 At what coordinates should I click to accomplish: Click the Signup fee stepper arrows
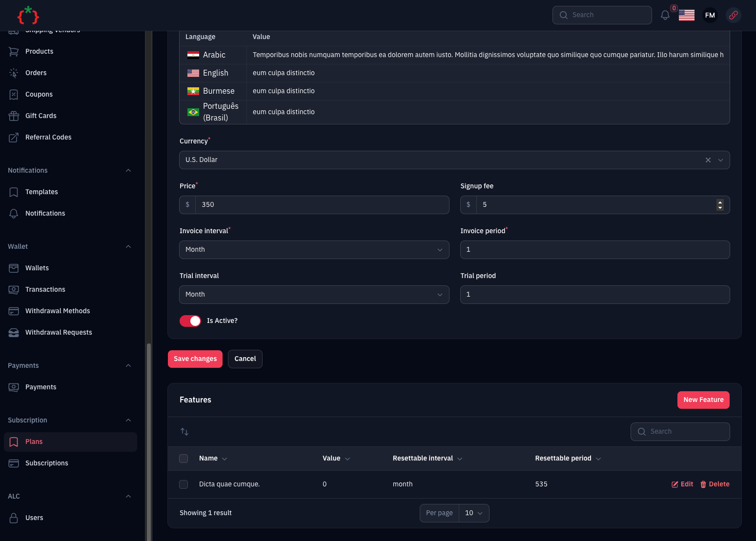pos(720,205)
